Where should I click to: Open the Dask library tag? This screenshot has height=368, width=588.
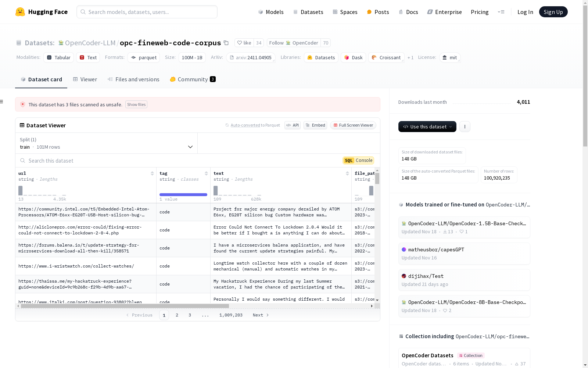(x=353, y=57)
